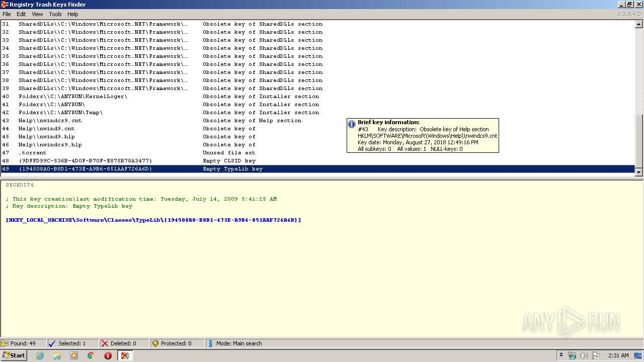The height and width of the screenshot is (362, 644).
Task: Click the Deleted: 0 status text
Action: [x=123, y=343]
